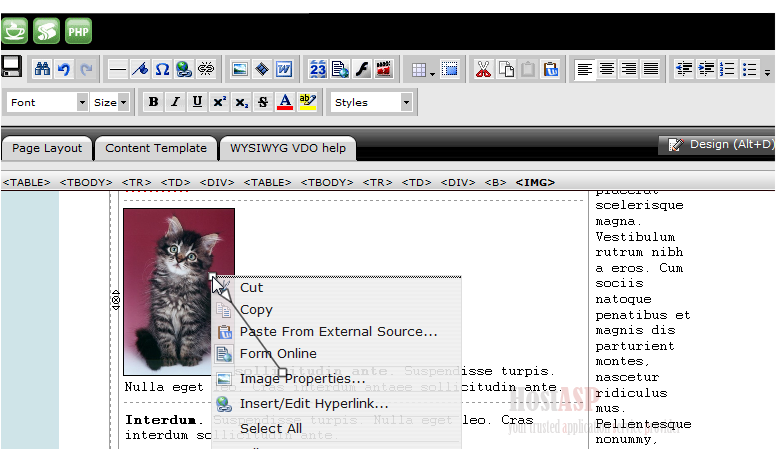The height and width of the screenshot is (450, 776).
Task: Open the Content Template tab
Action: (x=156, y=149)
